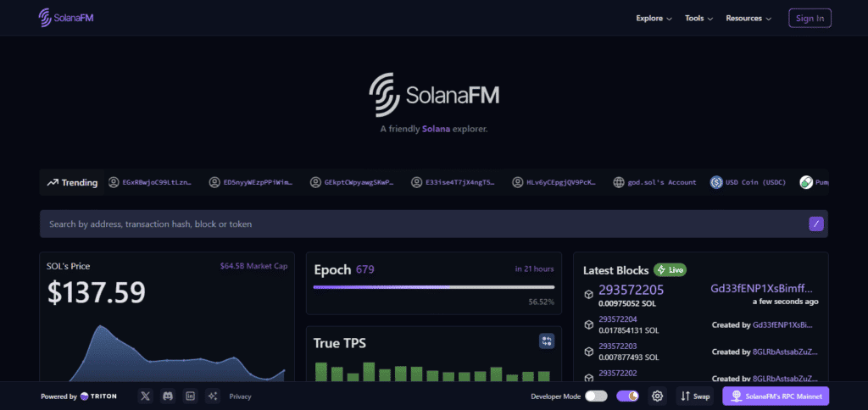Click the 'in 21 hours' epoch label
The image size is (868, 410).
click(534, 269)
